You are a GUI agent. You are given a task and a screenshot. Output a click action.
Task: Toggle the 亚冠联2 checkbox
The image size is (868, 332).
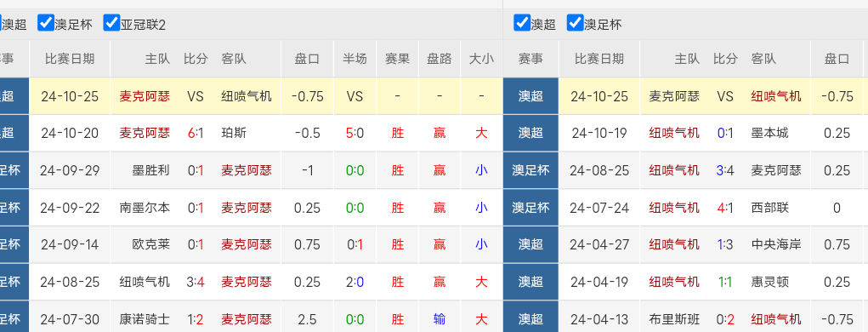click(x=112, y=23)
